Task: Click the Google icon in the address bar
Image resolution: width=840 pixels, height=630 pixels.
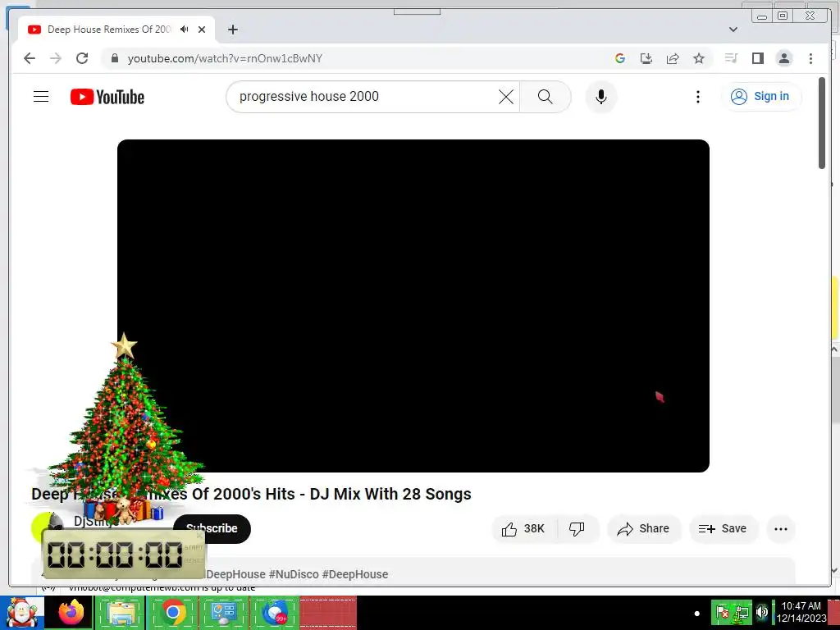Action: tap(620, 58)
